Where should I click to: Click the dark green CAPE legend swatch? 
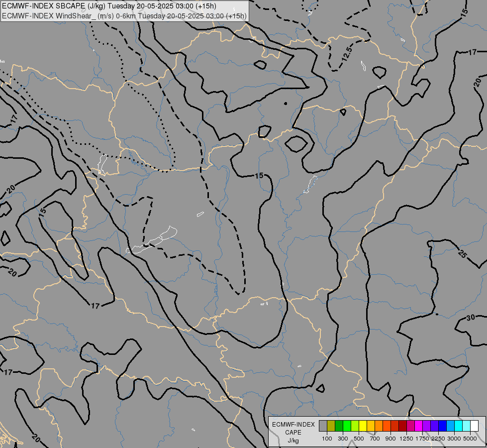pos(339,426)
